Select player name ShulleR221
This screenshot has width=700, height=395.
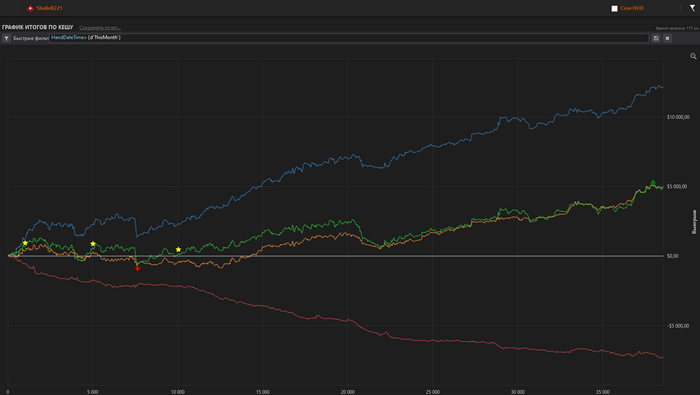point(50,8)
